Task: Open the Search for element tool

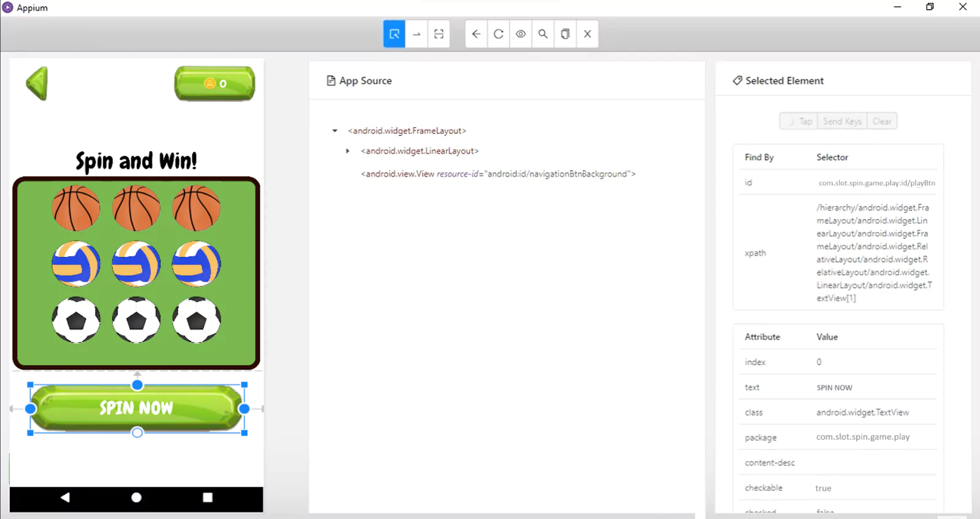Action: 543,34
